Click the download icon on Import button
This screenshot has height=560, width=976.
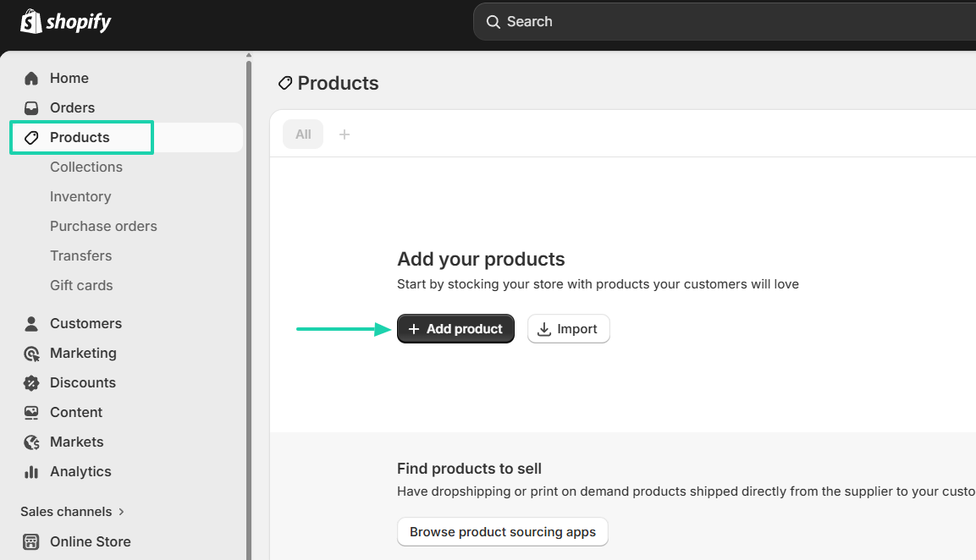[544, 329]
